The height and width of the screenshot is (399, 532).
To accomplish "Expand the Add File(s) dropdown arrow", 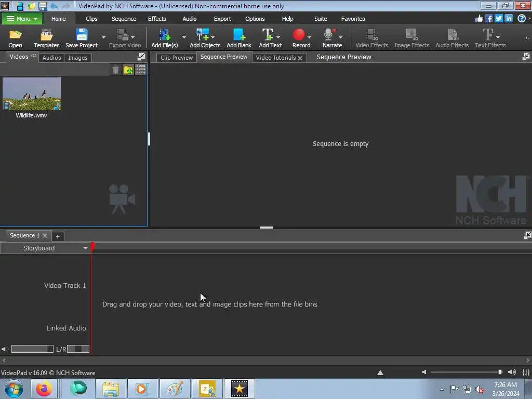I will [x=184, y=37].
